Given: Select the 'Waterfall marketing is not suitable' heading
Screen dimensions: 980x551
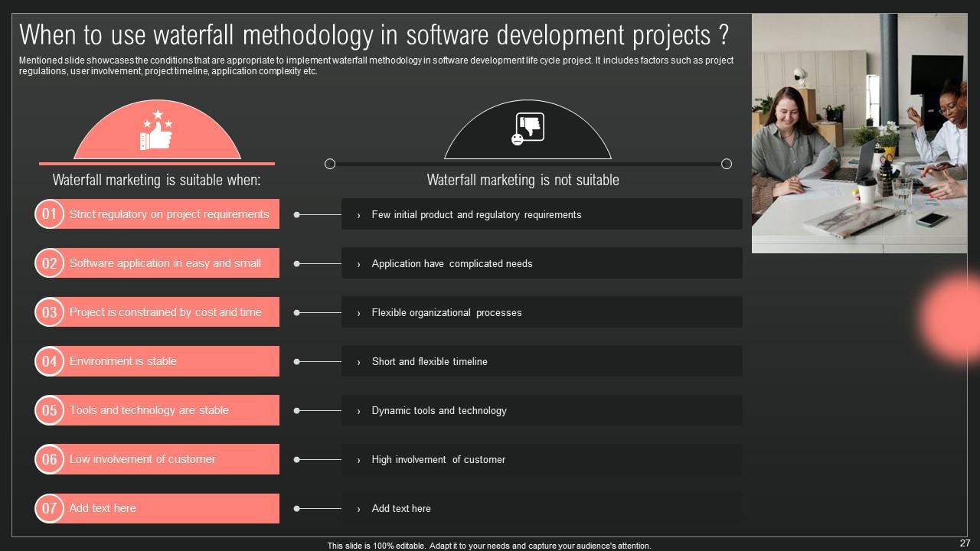Looking at the screenshot, I should pos(522,180).
